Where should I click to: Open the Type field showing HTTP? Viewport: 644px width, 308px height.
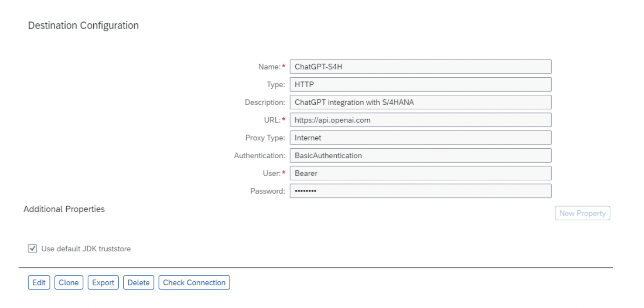coord(421,84)
